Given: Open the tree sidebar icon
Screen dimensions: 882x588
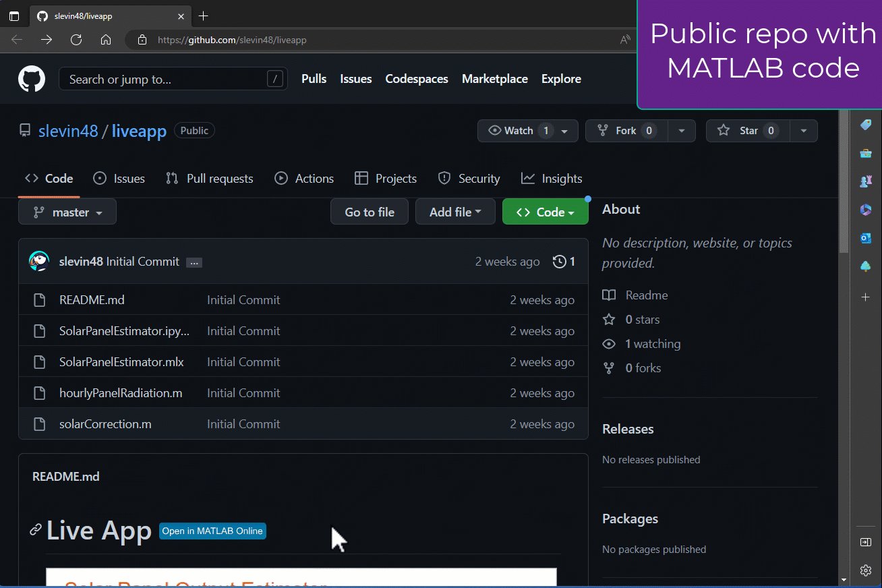Looking at the screenshot, I should 866,266.
